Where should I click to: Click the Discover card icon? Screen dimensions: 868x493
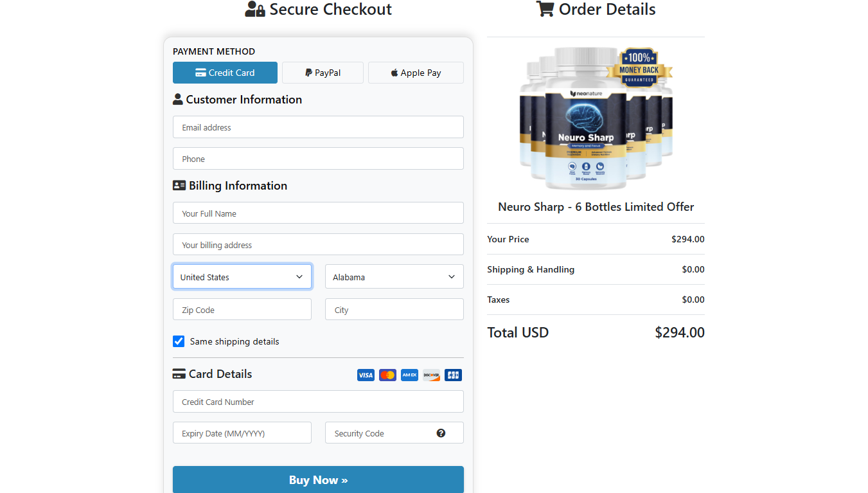point(431,375)
